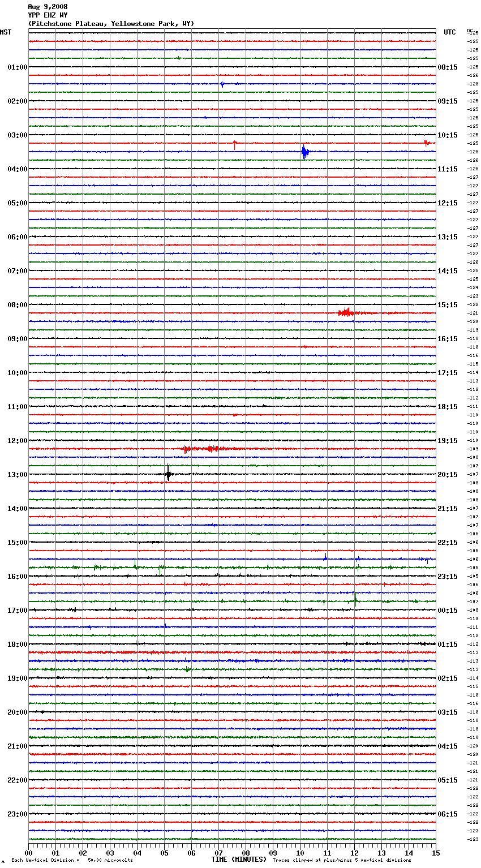Image resolution: width=481 pixels, height=868 pixels.
Task: Click the 08:00 MST time label
Action: tap(17, 305)
